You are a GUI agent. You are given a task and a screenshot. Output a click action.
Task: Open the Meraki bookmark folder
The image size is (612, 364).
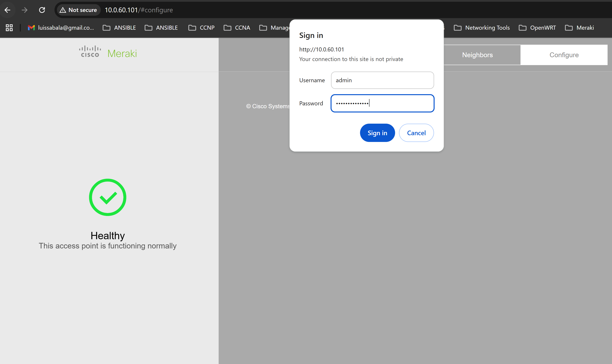click(x=579, y=28)
